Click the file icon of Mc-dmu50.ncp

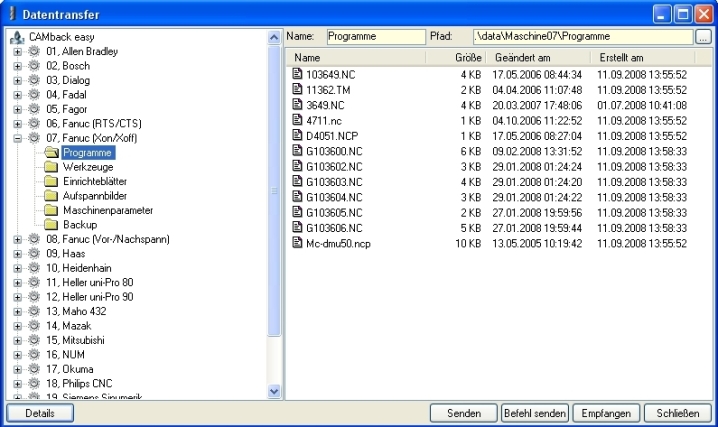297,243
